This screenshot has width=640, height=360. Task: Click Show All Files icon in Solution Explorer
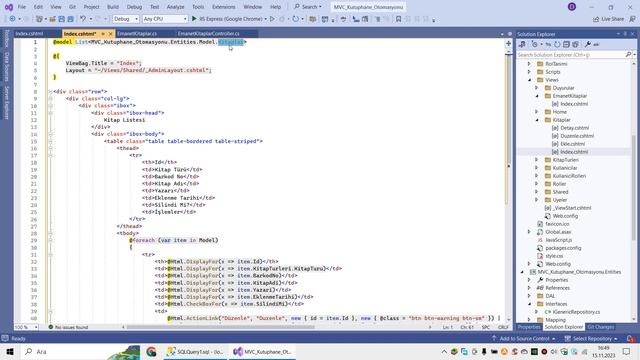575,44
